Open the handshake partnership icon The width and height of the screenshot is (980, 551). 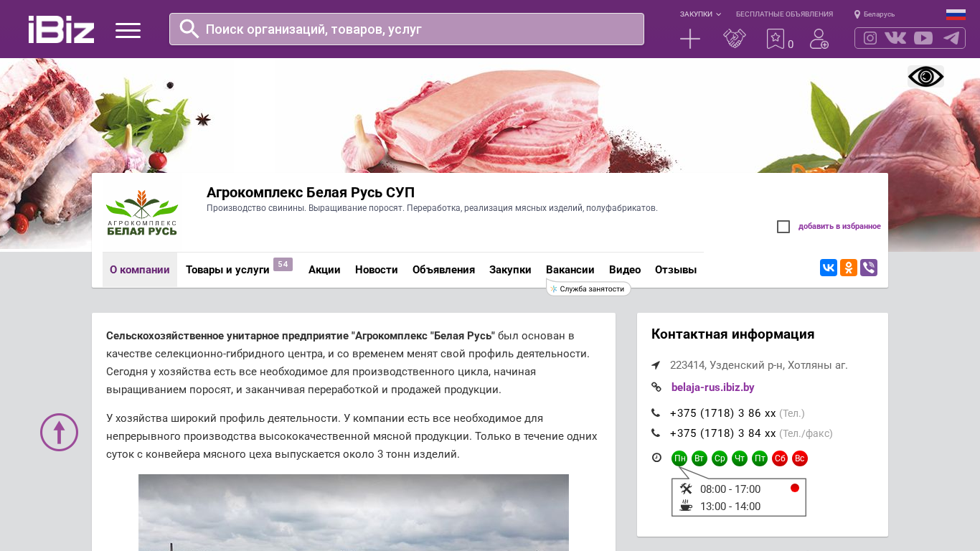point(734,39)
